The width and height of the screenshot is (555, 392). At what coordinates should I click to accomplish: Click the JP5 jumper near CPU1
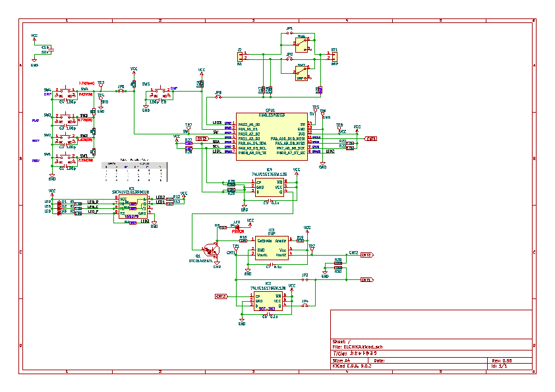pos(218,97)
